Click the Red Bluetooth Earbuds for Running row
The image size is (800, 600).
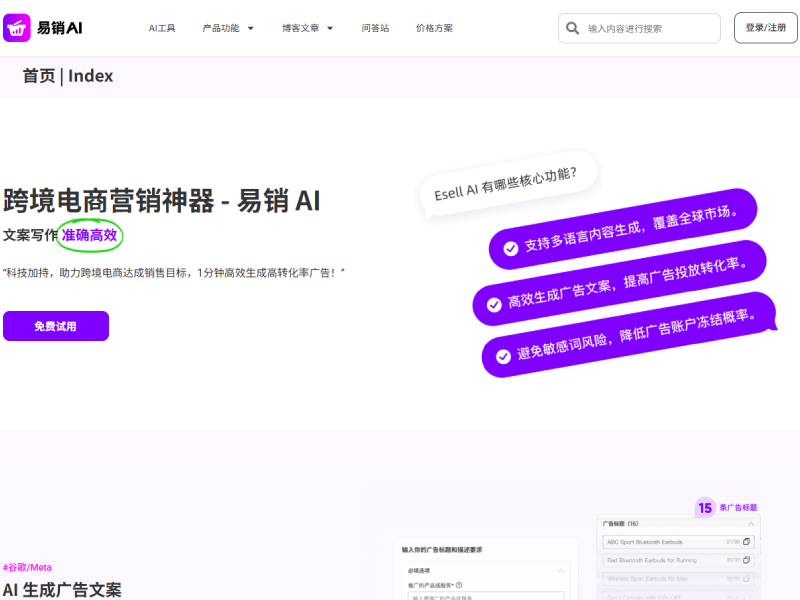click(678, 560)
